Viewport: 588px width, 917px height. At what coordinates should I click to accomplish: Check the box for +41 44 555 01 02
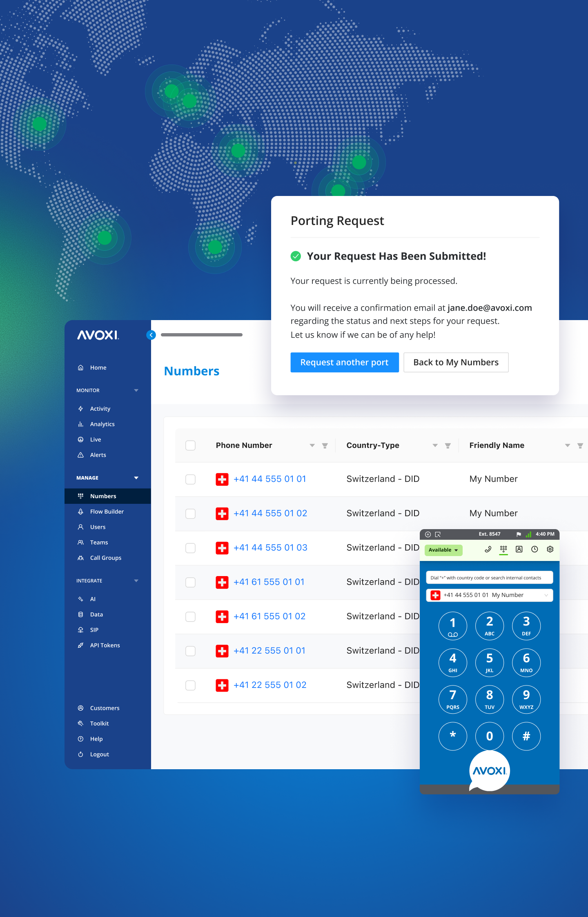pyautogui.click(x=190, y=514)
